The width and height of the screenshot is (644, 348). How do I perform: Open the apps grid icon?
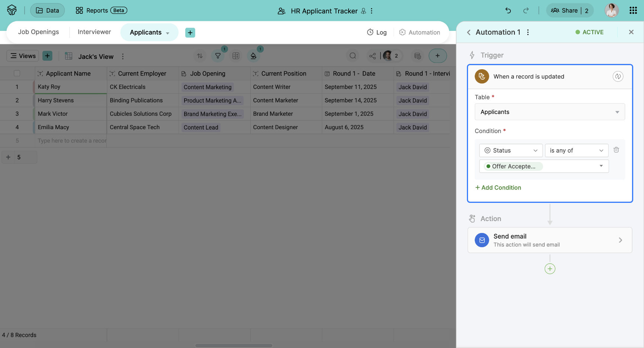coord(633,11)
